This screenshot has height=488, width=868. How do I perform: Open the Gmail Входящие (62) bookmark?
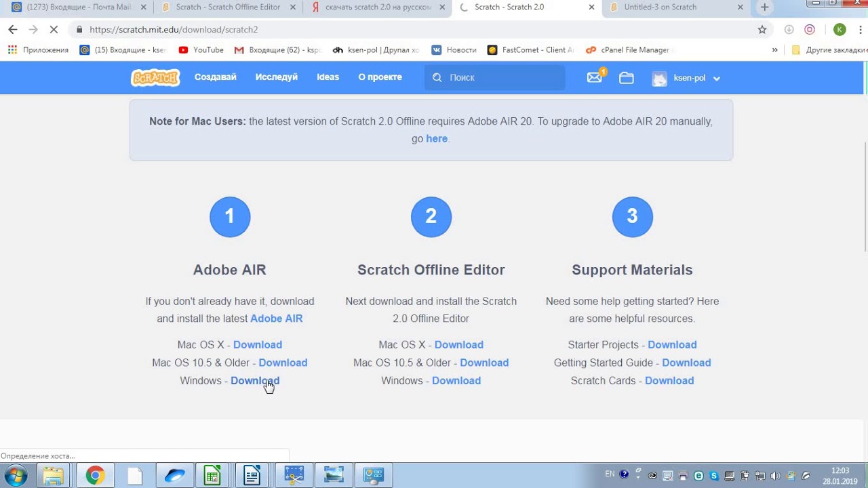(277, 50)
